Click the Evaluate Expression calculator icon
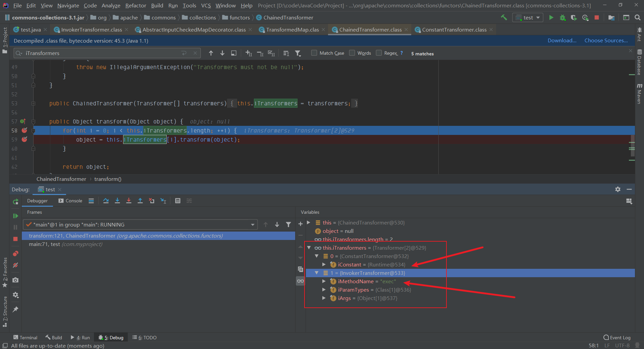Screen dimensions: 644x349 point(178,201)
